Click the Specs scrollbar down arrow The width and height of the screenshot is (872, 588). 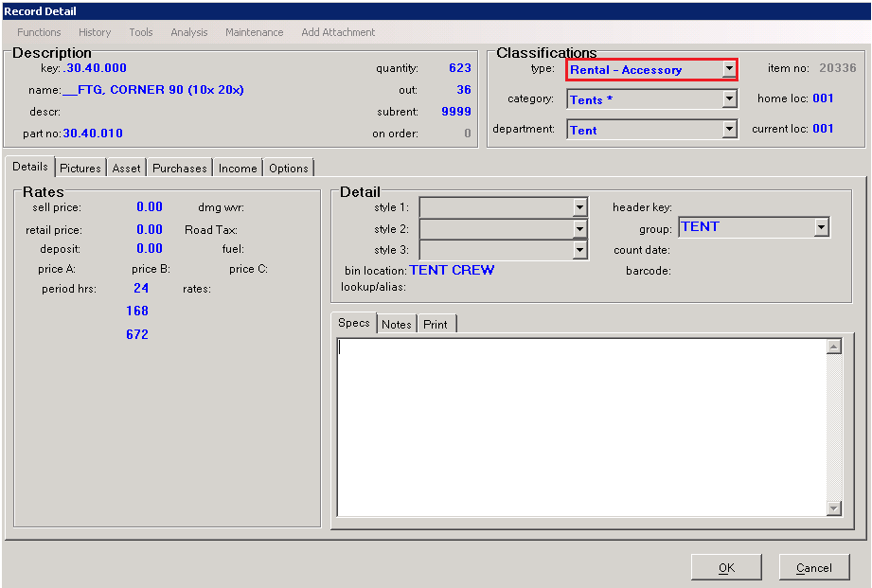click(x=833, y=508)
